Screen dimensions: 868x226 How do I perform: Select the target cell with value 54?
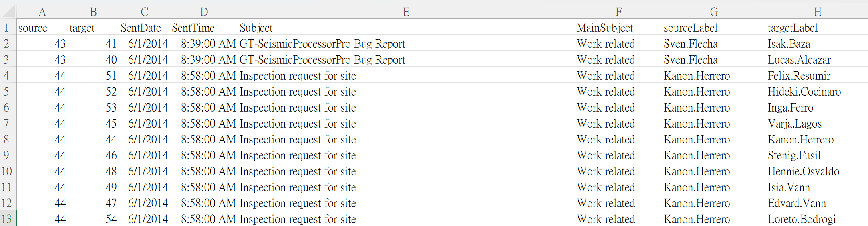pos(93,219)
